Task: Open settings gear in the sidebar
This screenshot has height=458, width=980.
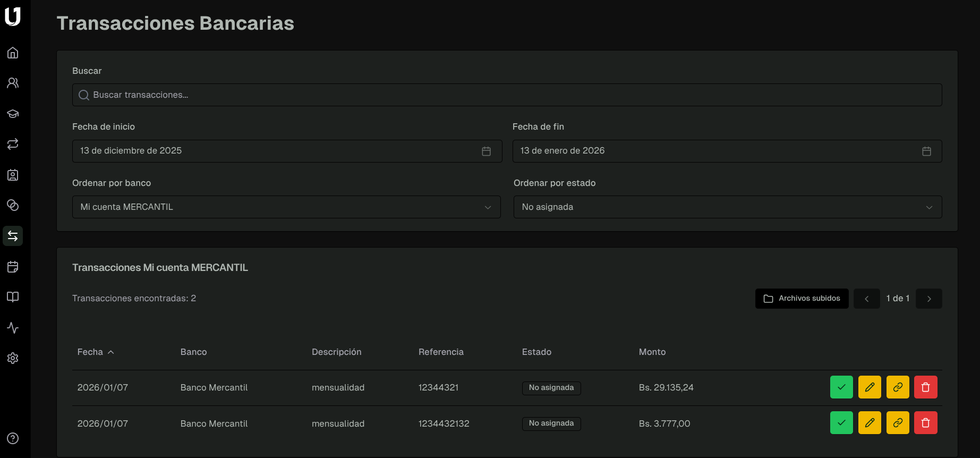Action: 13,358
